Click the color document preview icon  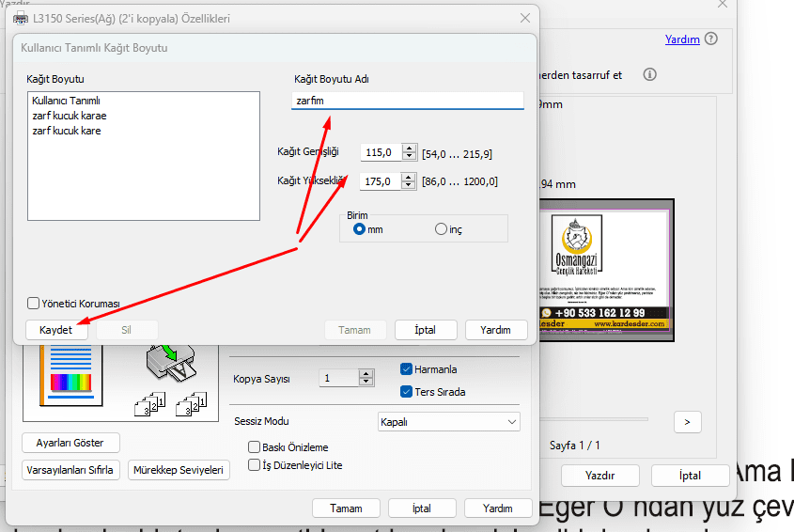point(70,375)
